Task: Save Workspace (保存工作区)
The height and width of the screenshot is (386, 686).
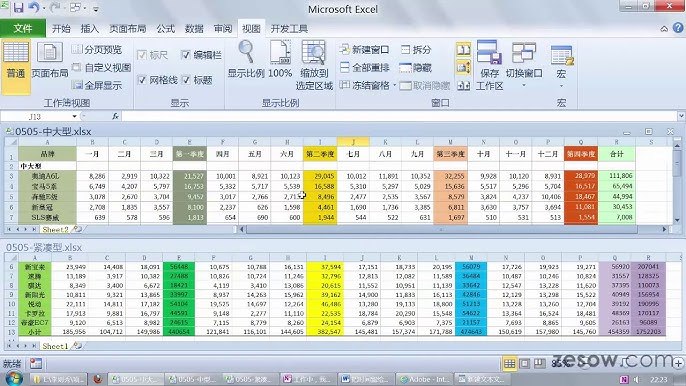Action: tap(489, 65)
